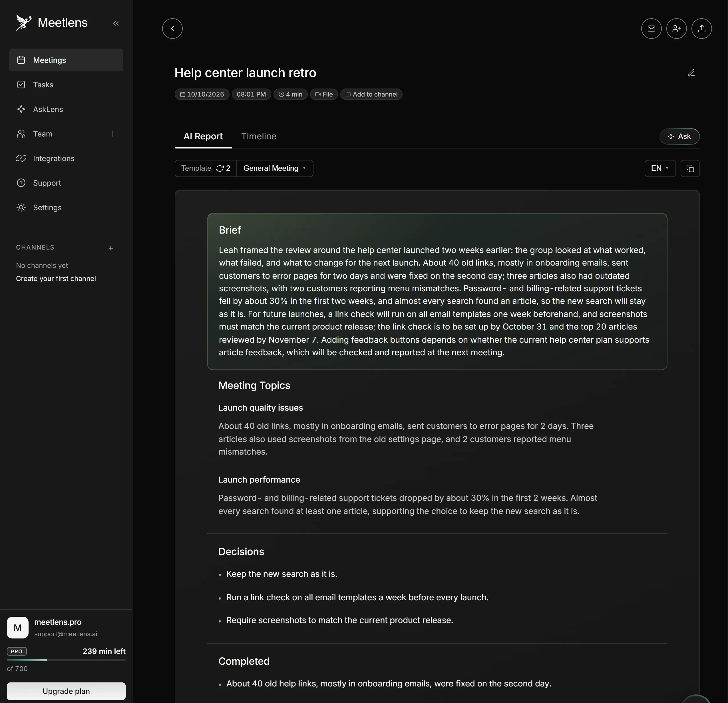Viewport: 728px width, 703px height.
Task: Click the Brief summary card
Action: (437, 291)
